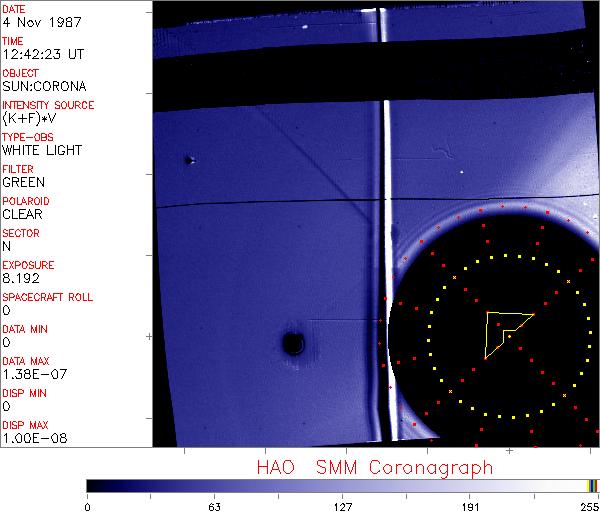600x512 pixels.
Task: Select the exposure value 8.192
Action: point(22,279)
